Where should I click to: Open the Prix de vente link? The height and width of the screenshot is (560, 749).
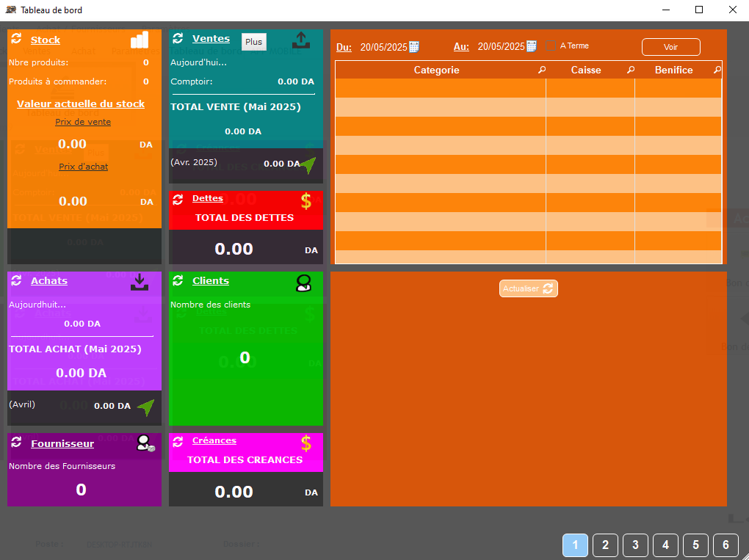click(x=83, y=122)
